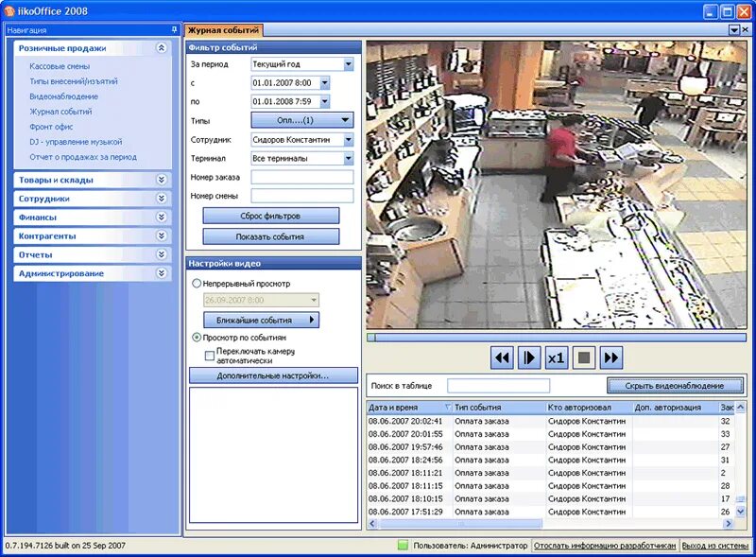Viewport: 756px width, 557px height.
Task: Click the Показать события button
Action: tap(270, 236)
